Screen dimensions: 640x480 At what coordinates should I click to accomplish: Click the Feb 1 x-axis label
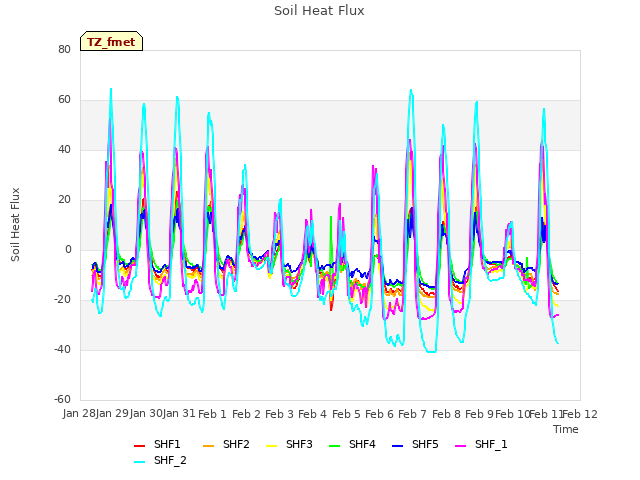click(212, 414)
